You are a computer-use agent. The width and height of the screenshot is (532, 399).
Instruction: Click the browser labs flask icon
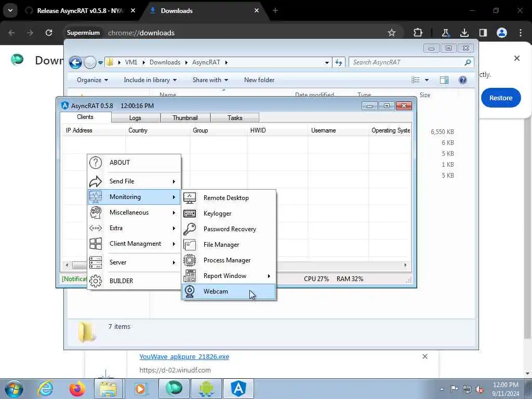(445, 33)
